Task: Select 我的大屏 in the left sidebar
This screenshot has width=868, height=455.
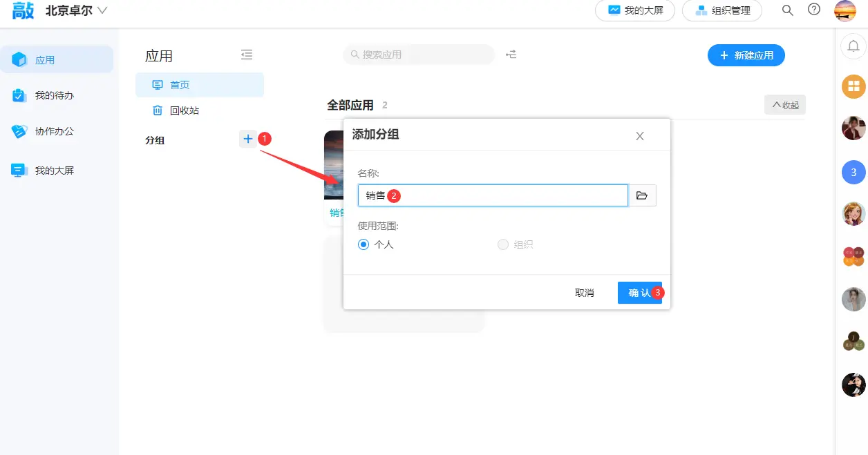Action: click(57, 170)
